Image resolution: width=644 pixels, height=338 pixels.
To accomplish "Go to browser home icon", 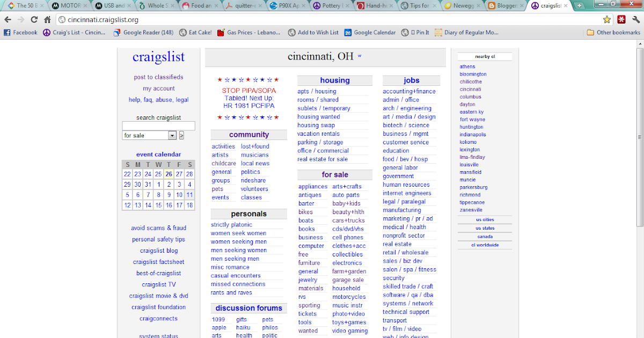I will 47,19.
